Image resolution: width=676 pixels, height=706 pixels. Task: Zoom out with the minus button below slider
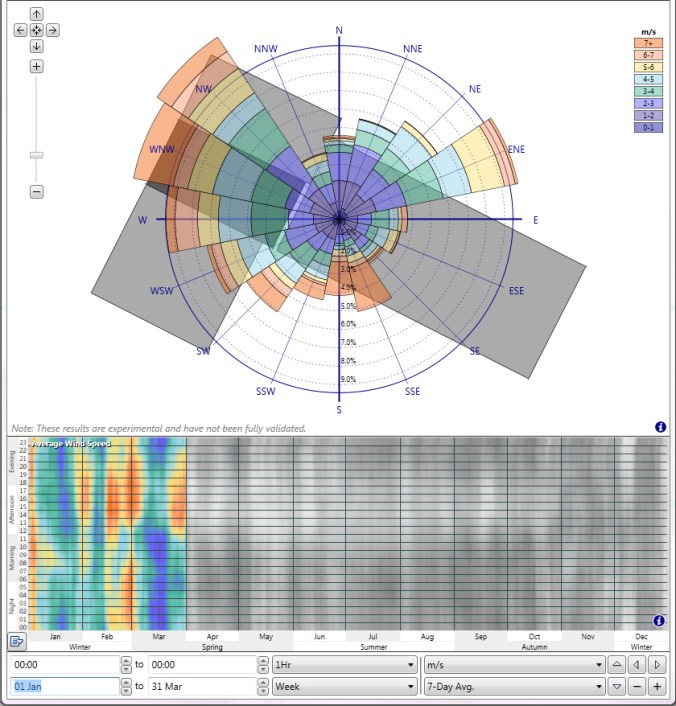[x=37, y=191]
